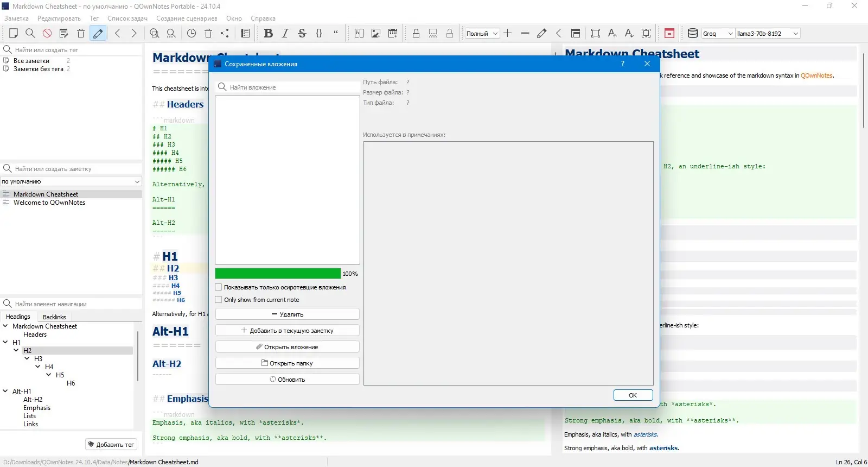Click the closed padlock toolbar icon
Image resolution: width=868 pixels, height=467 pixels.
tap(416, 33)
